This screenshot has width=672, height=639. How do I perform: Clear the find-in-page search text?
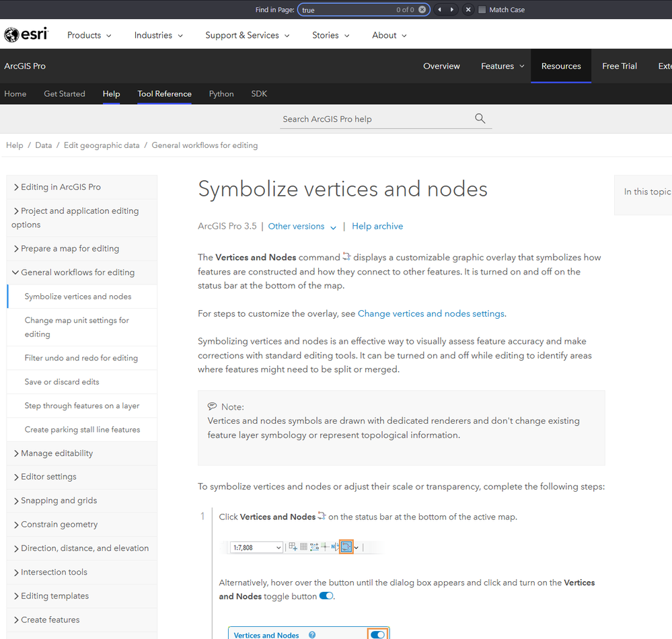[422, 9]
